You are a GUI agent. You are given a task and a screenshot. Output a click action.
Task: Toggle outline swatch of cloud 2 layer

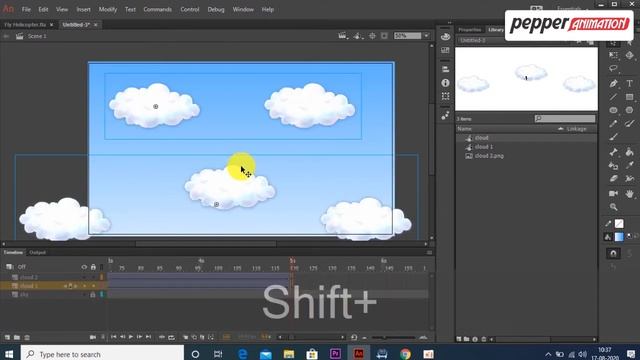pos(101,277)
